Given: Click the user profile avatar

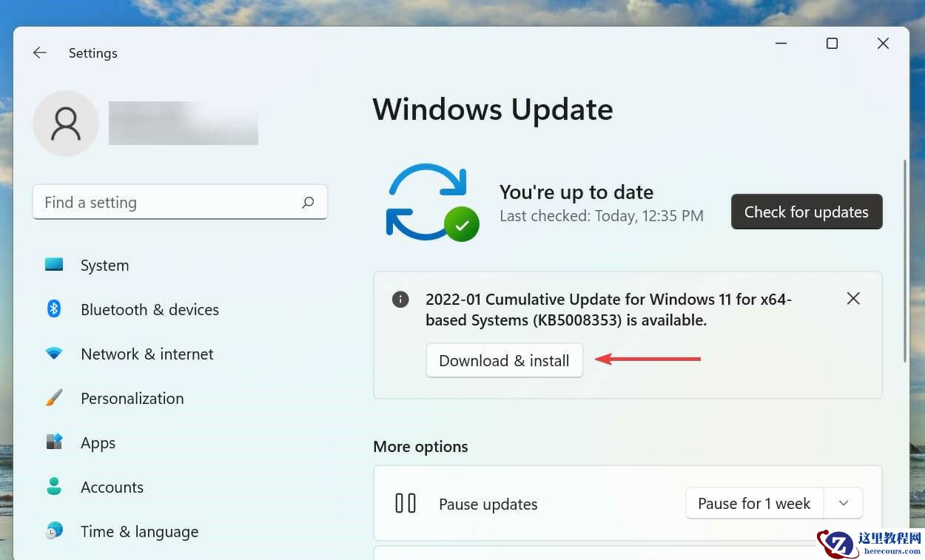Looking at the screenshot, I should click(x=65, y=123).
